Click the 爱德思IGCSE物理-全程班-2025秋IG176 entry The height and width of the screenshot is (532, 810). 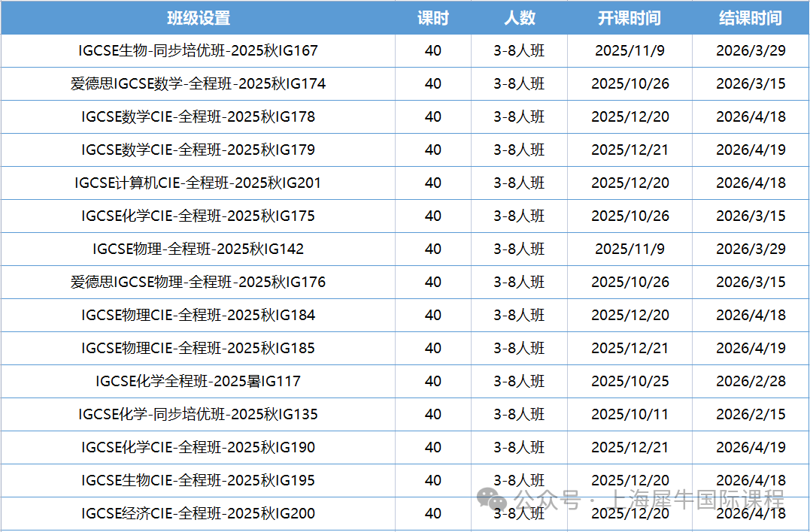click(x=198, y=283)
